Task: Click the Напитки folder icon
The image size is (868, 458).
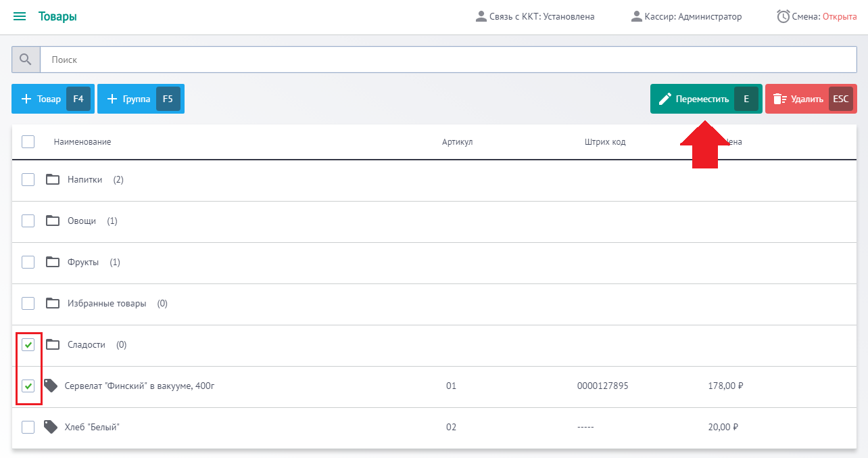Action: point(53,179)
